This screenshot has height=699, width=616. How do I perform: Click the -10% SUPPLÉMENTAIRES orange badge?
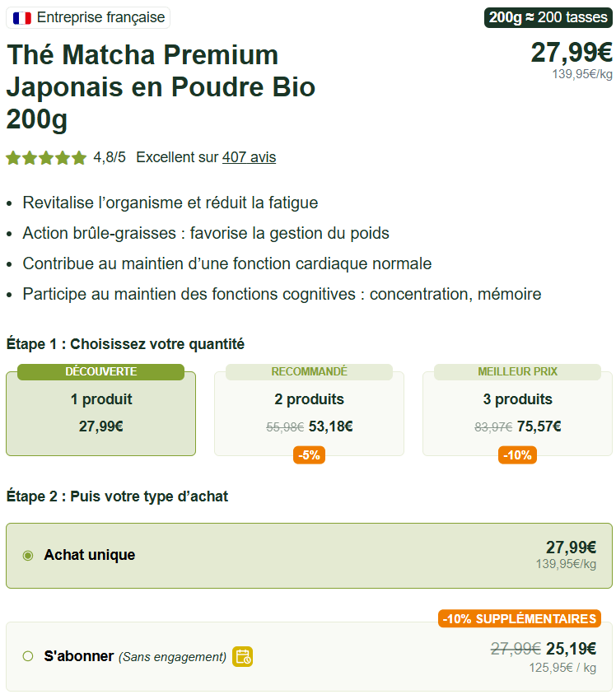pyautogui.click(x=519, y=618)
